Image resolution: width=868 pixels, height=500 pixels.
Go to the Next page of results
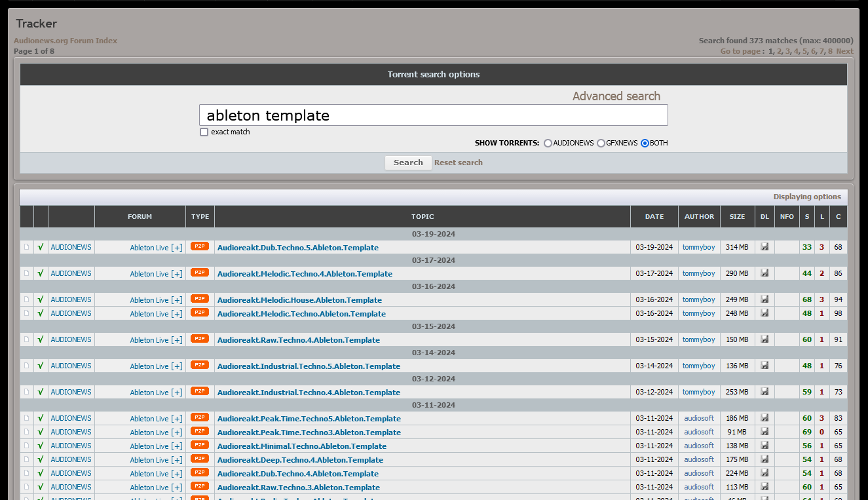point(845,51)
